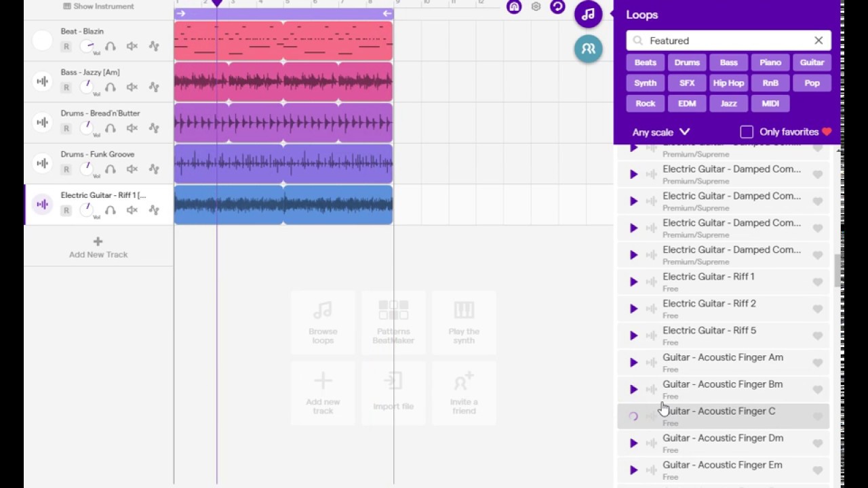Click the waveform icon of Drums - Funk Groove track
The height and width of the screenshot is (488, 868).
(x=42, y=163)
